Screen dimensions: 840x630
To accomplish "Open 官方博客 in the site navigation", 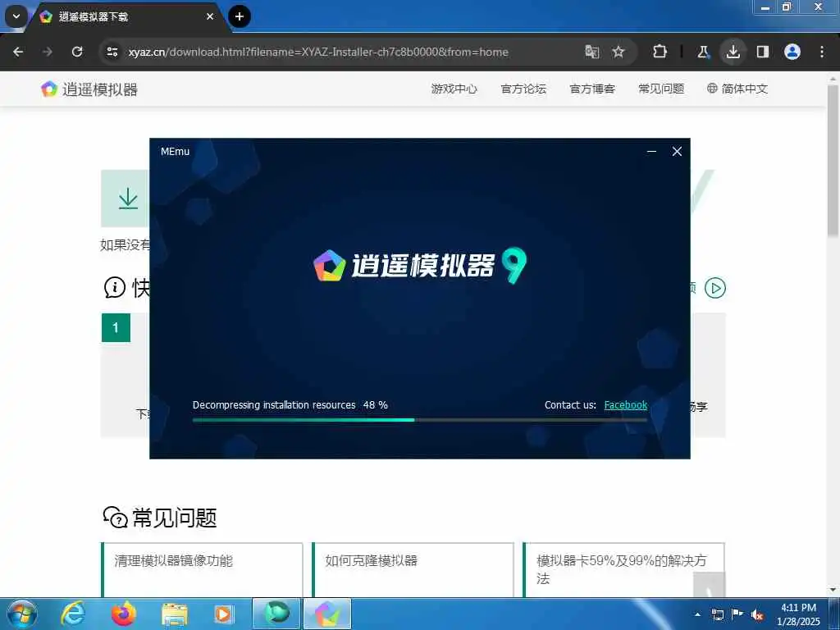I will click(x=592, y=89).
